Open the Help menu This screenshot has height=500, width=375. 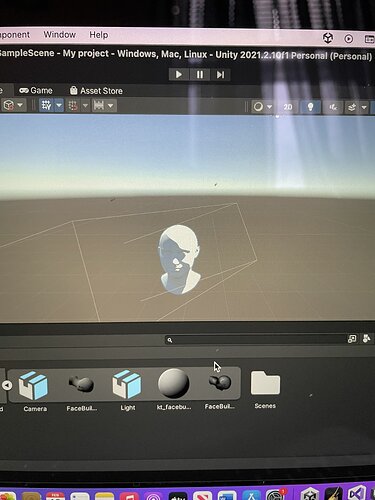[99, 35]
